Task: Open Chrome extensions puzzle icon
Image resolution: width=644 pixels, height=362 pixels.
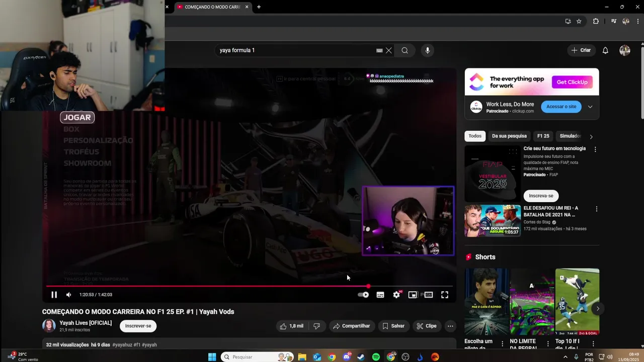Action: pyautogui.click(x=596, y=21)
